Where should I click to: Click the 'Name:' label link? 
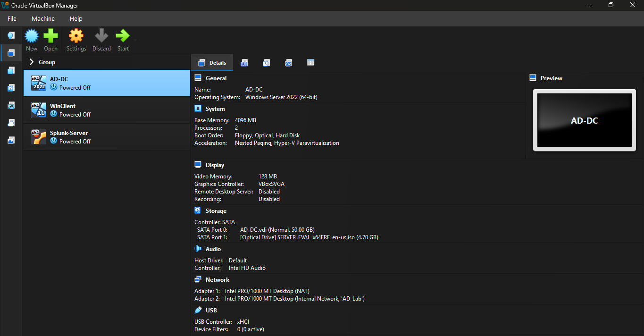point(202,90)
